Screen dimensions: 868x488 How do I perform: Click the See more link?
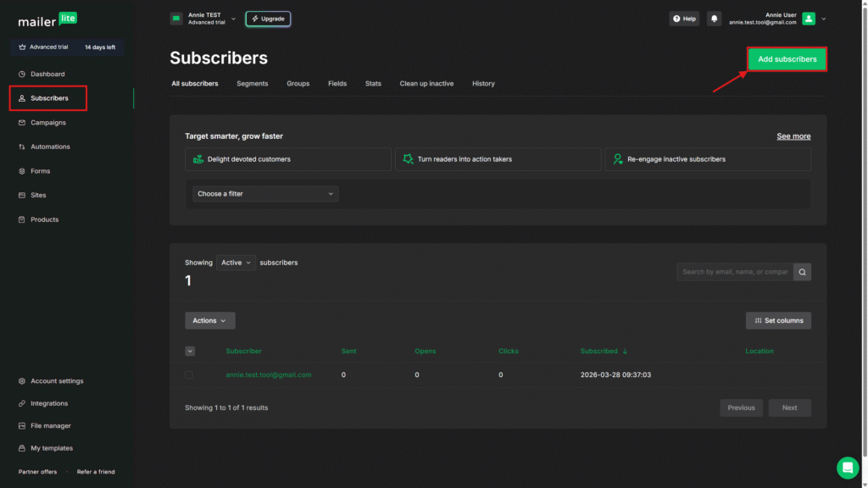pyautogui.click(x=793, y=136)
